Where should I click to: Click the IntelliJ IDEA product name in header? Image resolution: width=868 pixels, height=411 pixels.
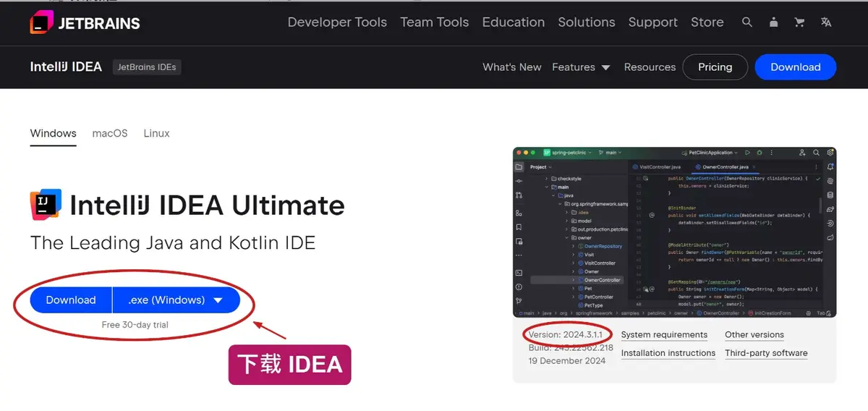pyautogui.click(x=66, y=67)
